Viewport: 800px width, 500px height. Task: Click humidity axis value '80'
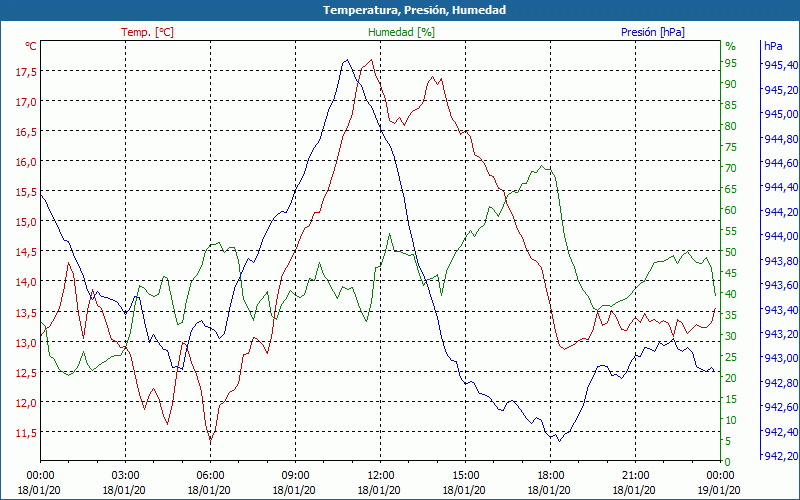point(731,126)
